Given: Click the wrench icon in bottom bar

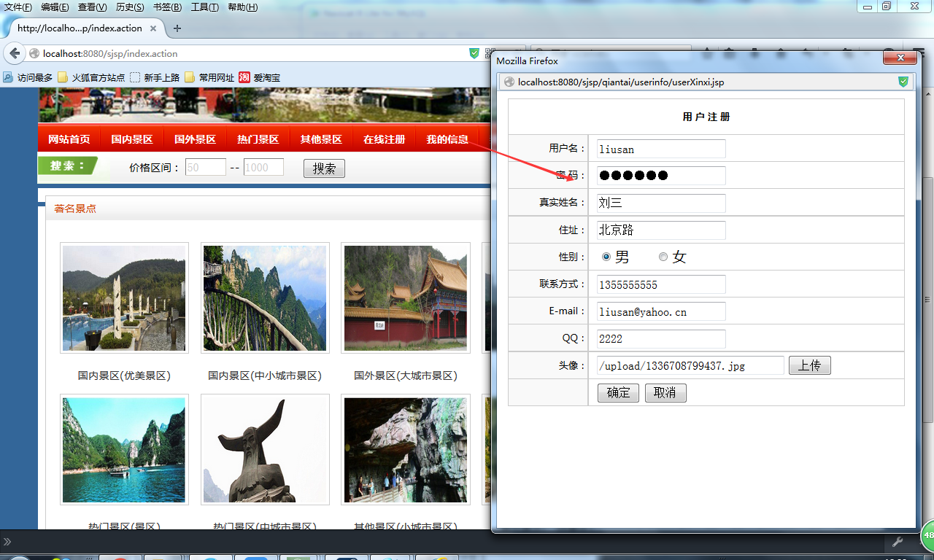Looking at the screenshot, I should pyautogui.click(x=898, y=542).
